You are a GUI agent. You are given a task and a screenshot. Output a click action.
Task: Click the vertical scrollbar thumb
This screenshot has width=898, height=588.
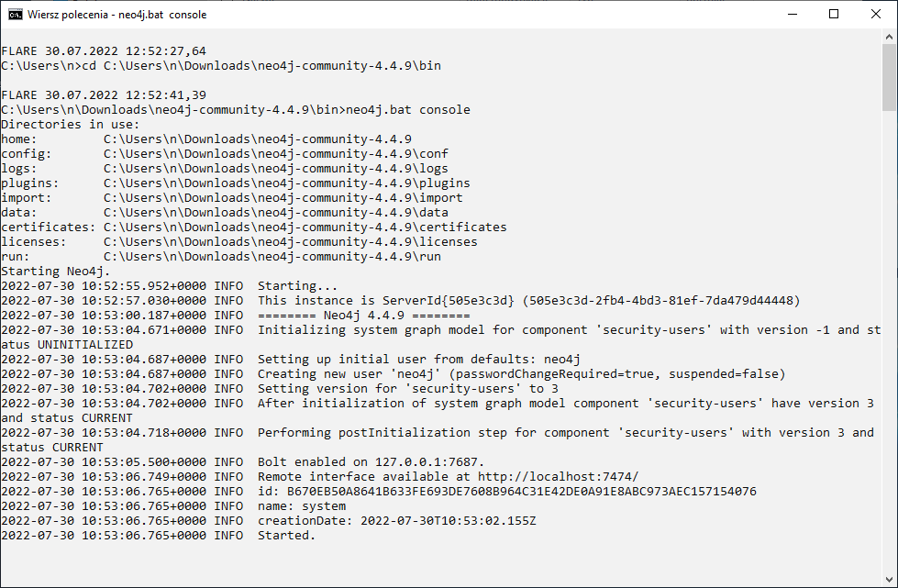pos(889,77)
